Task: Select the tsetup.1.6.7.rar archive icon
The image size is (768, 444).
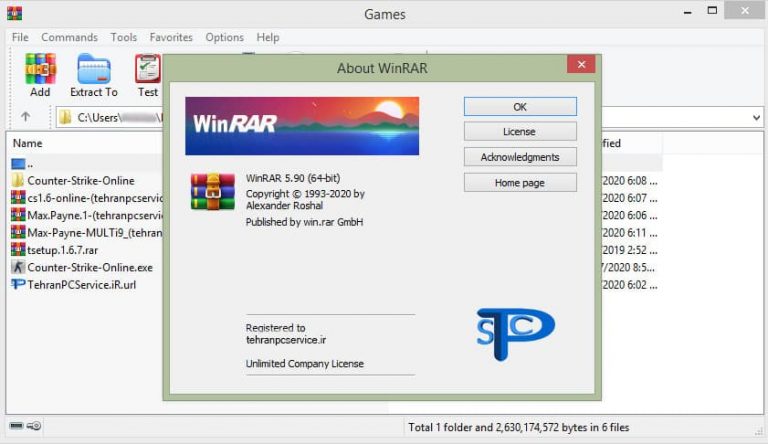Action: pos(18,250)
